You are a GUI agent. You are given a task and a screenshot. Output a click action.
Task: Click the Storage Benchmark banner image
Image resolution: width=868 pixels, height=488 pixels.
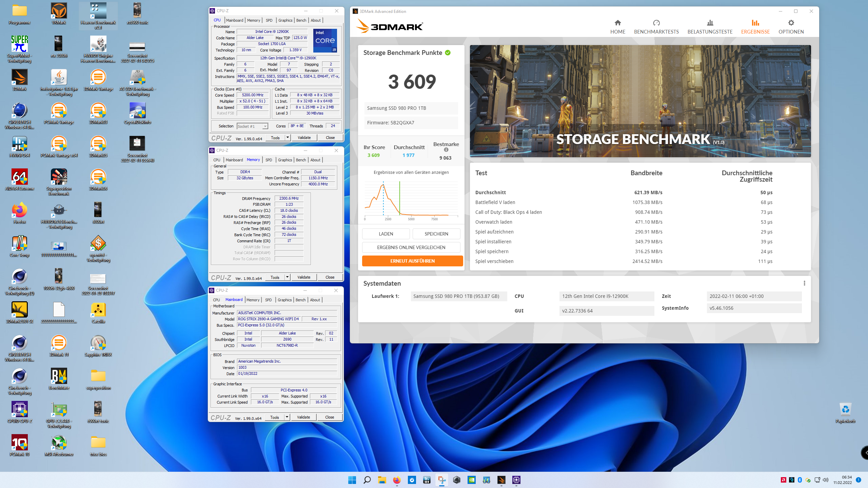coord(640,101)
